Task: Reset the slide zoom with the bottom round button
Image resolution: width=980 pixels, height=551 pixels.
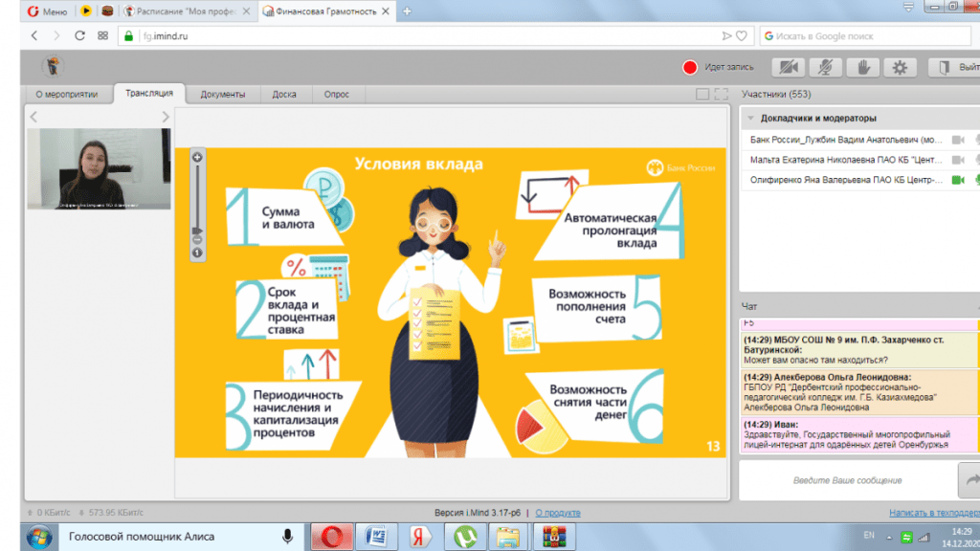Action: pos(197,253)
